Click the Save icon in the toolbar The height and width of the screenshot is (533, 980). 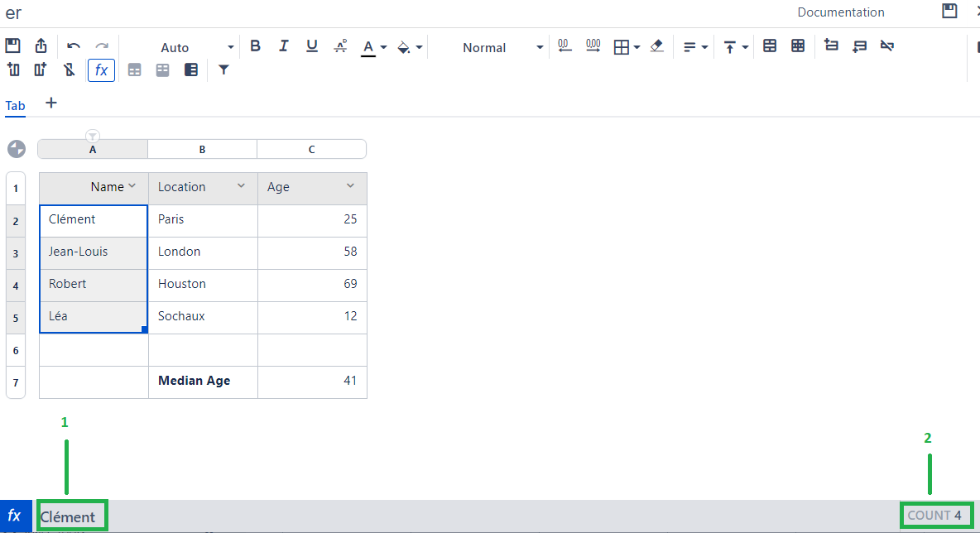(x=12, y=46)
